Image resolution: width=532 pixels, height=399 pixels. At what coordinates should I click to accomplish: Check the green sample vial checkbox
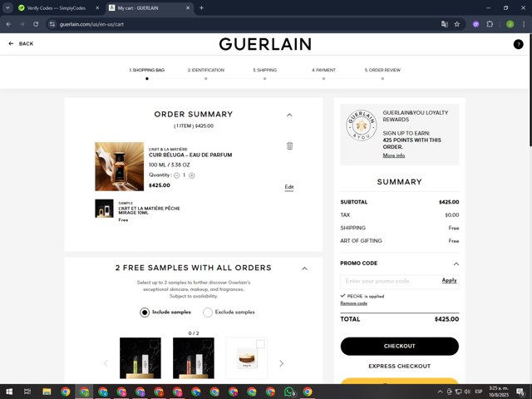click(x=154, y=344)
